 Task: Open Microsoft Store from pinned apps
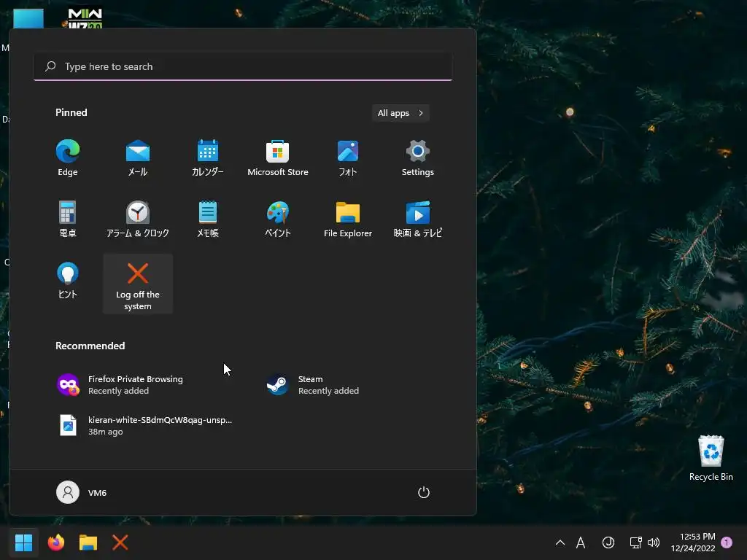(278, 158)
